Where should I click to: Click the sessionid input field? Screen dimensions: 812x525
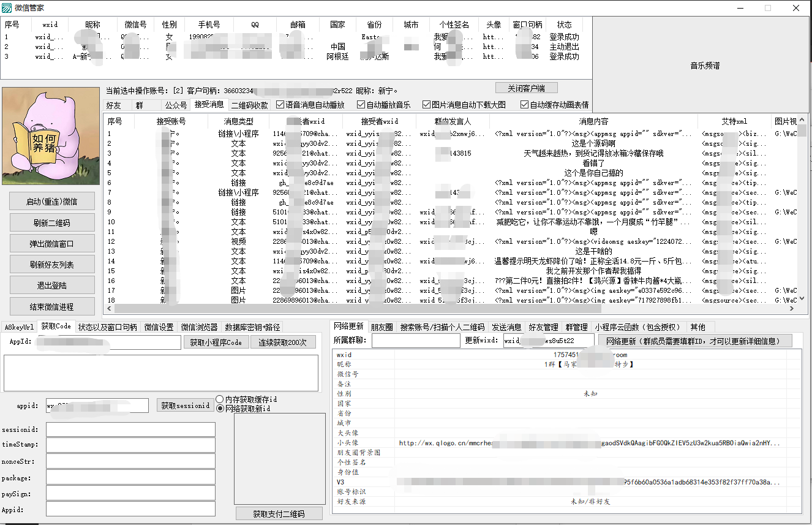(130, 429)
